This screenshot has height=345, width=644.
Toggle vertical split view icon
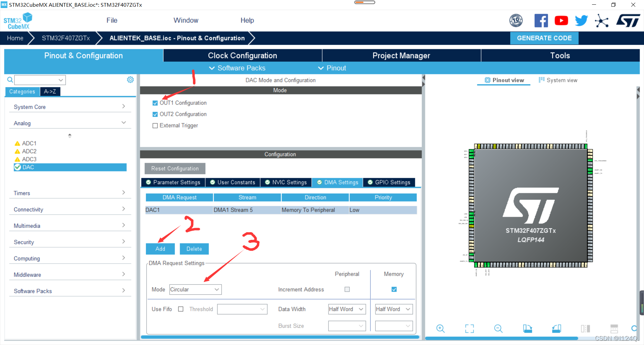click(x=585, y=329)
